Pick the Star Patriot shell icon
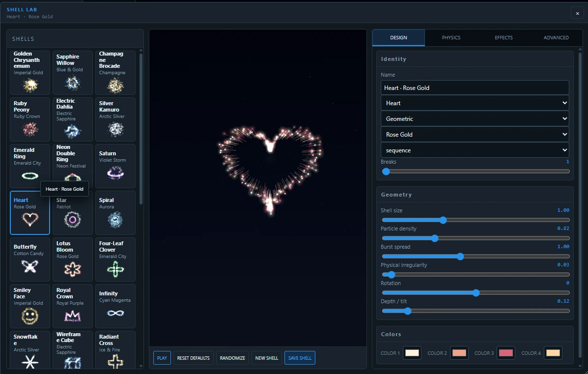The height and width of the screenshot is (374, 588). point(73,213)
